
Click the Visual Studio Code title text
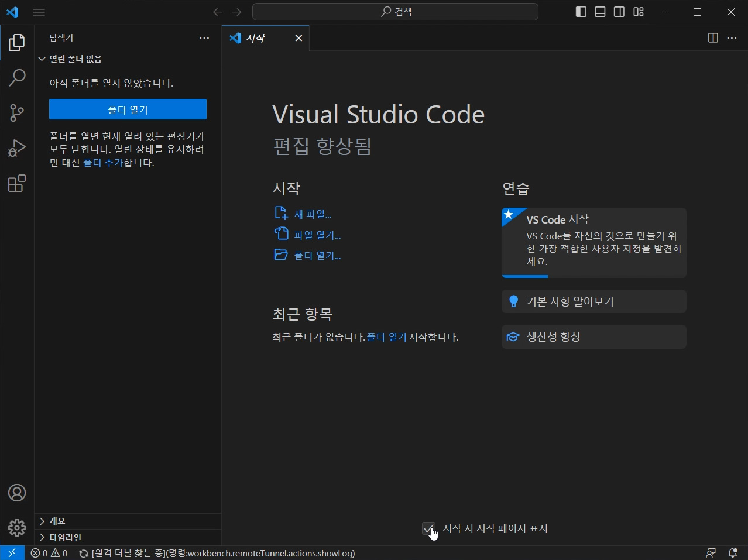(379, 115)
